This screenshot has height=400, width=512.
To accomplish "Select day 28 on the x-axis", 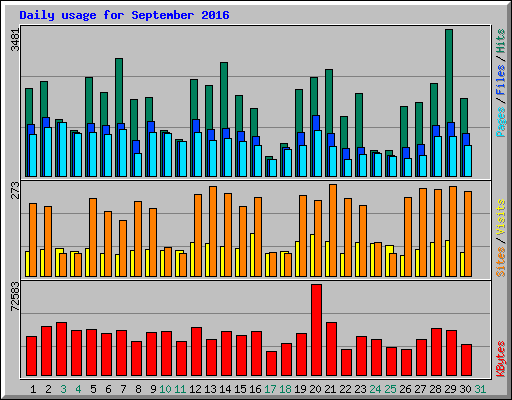I will tap(435, 389).
